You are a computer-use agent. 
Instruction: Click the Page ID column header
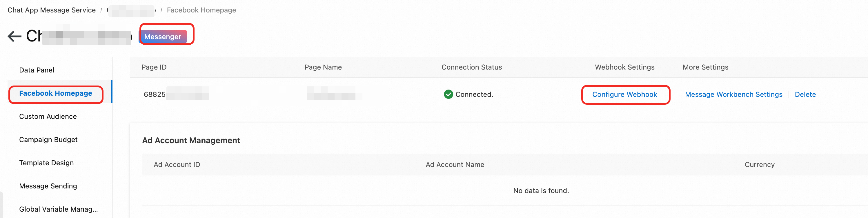pos(154,67)
